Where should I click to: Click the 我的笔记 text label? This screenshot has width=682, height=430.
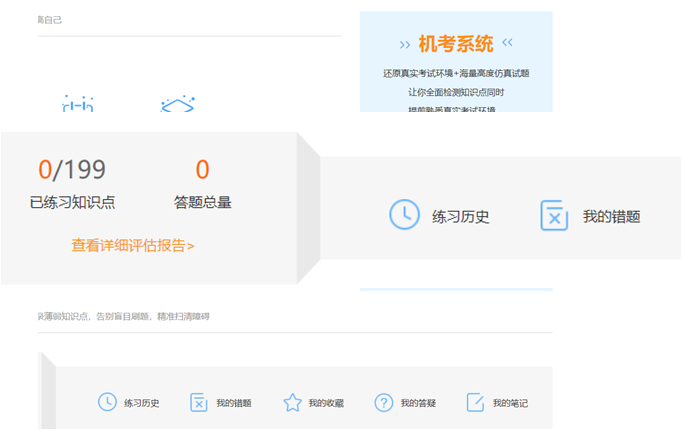pyautogui.click(x=510, y=403)
